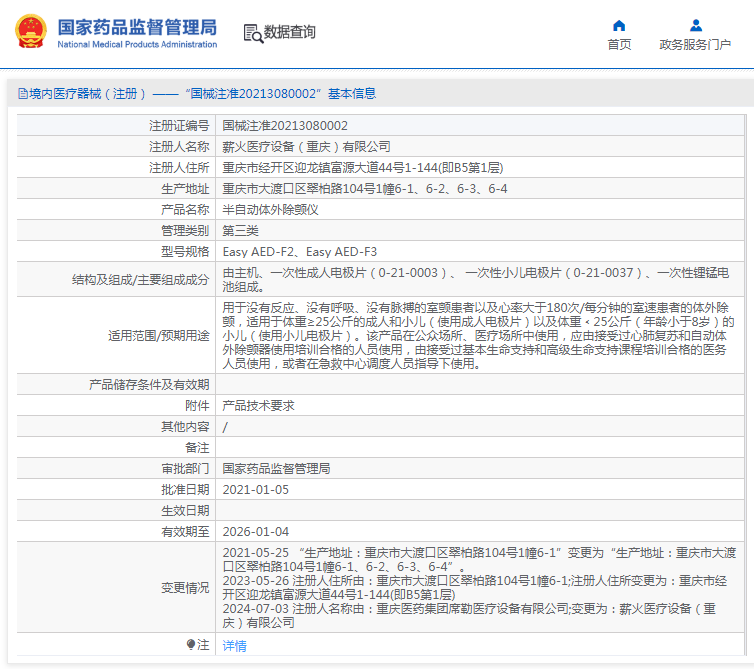The height and width of the screenshot is (669, 754).
Task: Select model value Easy AED-F2、Easy AED-F3
Action: click(x=300, y=252)
